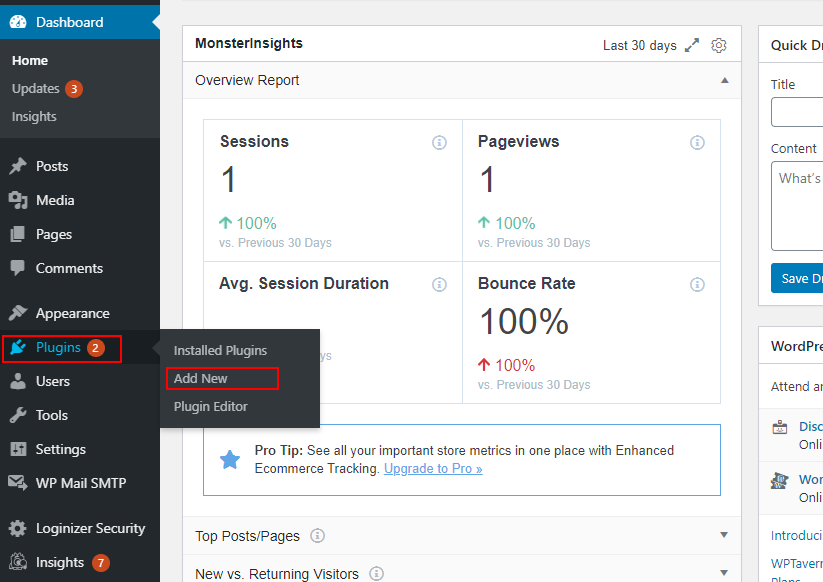
Task: Click the Comments bubble icon
Action: pos(18,268)
